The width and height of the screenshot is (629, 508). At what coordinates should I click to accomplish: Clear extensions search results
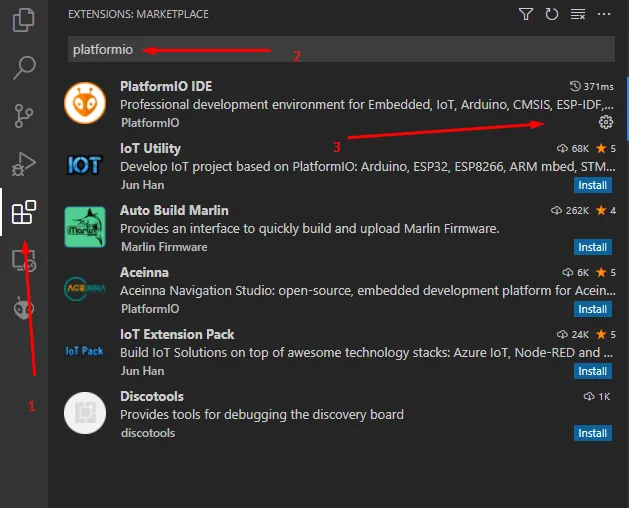pos(578,14)
